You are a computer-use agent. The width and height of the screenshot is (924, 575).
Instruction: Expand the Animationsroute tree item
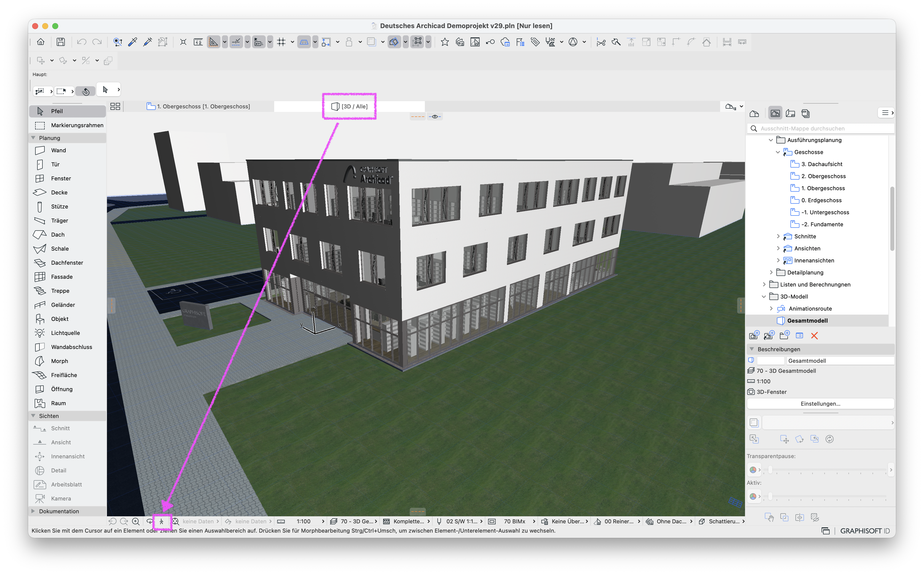pyautogui.click(x=771, y=308)
